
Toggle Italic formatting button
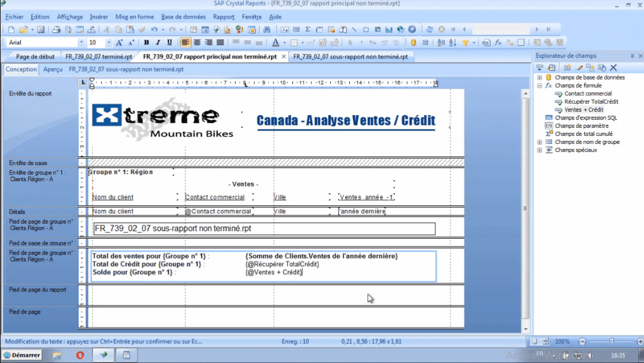click(x=158, y=43)
